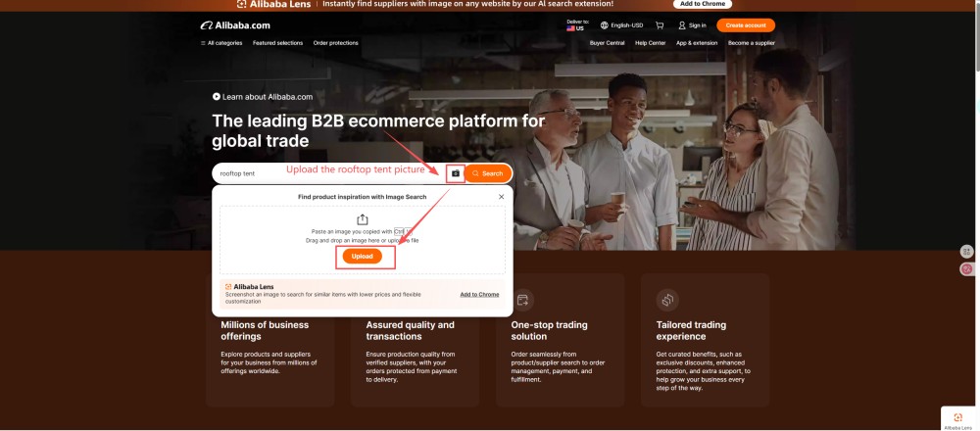This screenshot has height=431, width=980.
Task: Open the Deliver to US country selector
Action: click(x=576, y=25)
